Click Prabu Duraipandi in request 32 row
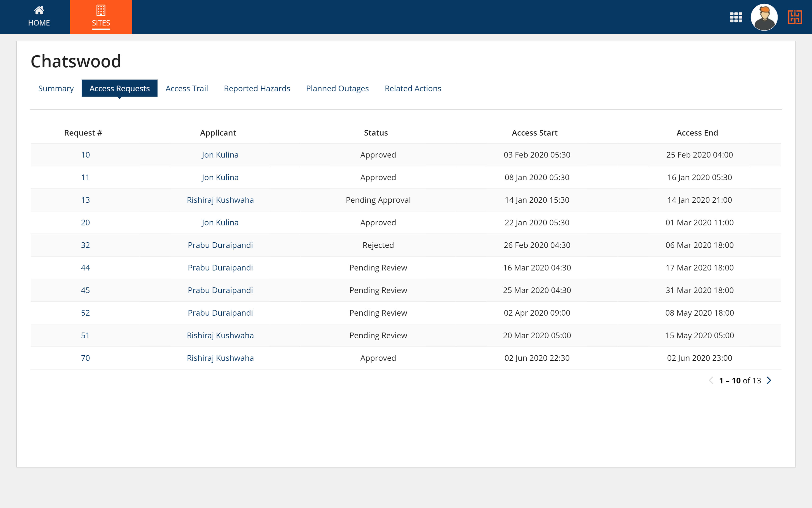This screenshot has width=812, height=508. pos(220,245)
